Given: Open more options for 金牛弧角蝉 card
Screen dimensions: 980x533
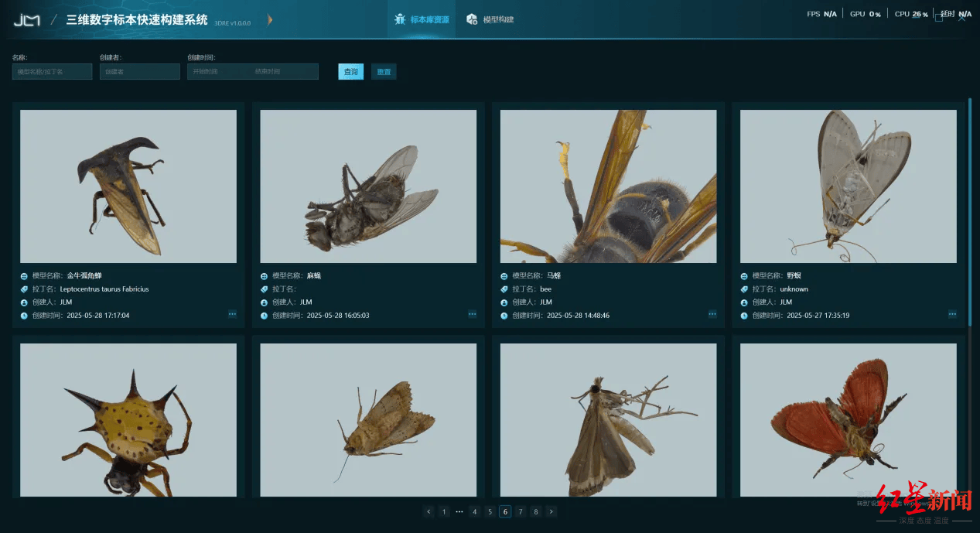Looking at the screenshot, I should [x=232, y=314].
